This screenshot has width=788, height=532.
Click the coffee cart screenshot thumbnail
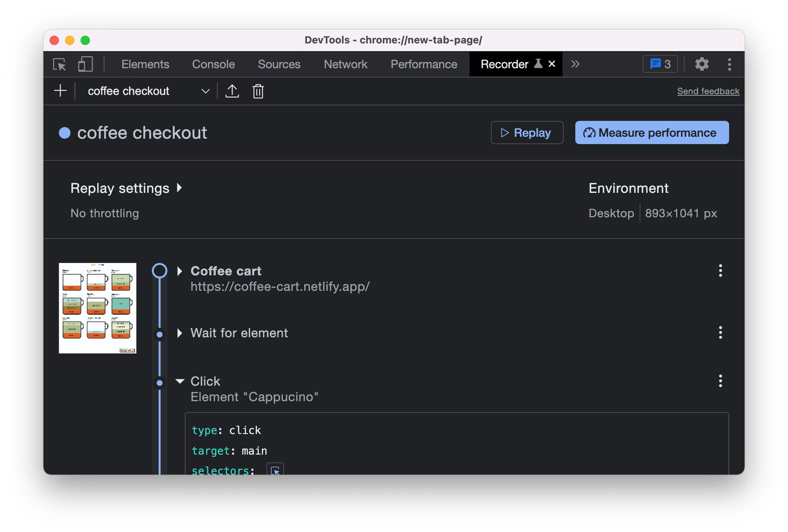click(x=98, y=308)
